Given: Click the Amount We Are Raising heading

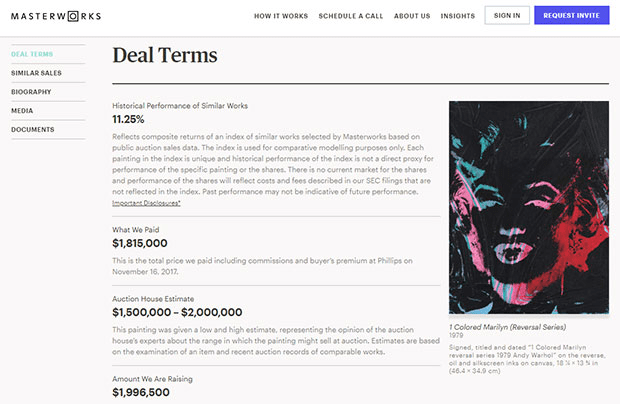Looking at the screenshot, I should (x=155, y=380).
